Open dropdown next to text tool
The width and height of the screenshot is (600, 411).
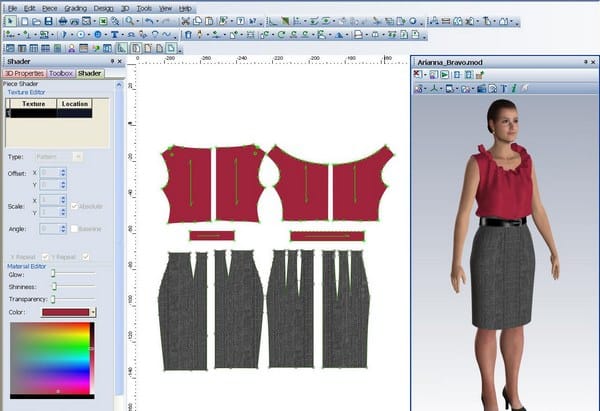[x=122, y=35]
